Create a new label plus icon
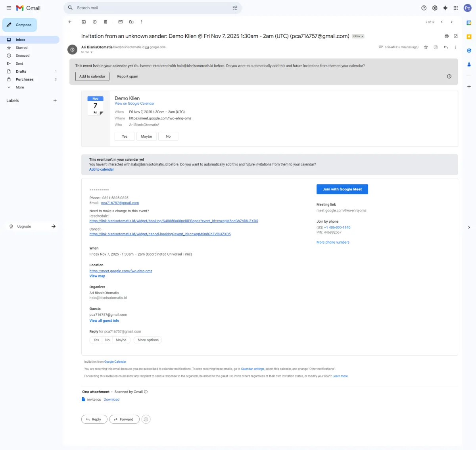Screen dimensions: 476x450 pyautogui.click(x=55, y=101)
